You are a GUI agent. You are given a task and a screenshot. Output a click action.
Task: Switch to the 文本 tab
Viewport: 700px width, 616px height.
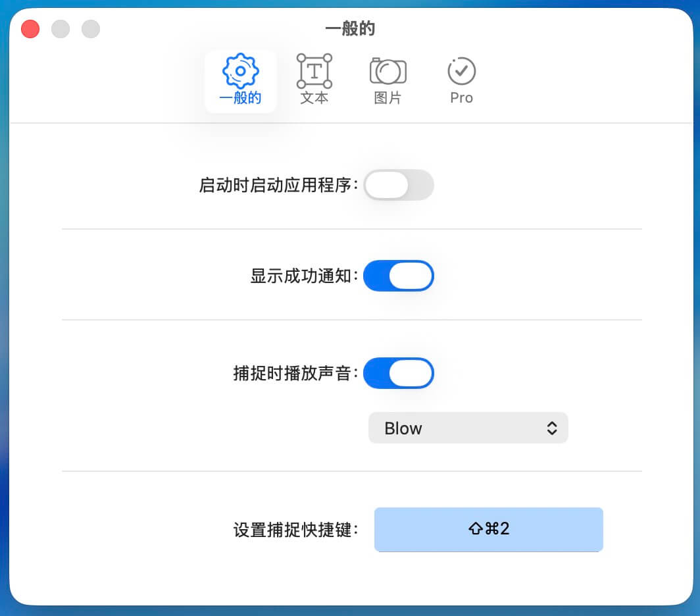[314, 79]
